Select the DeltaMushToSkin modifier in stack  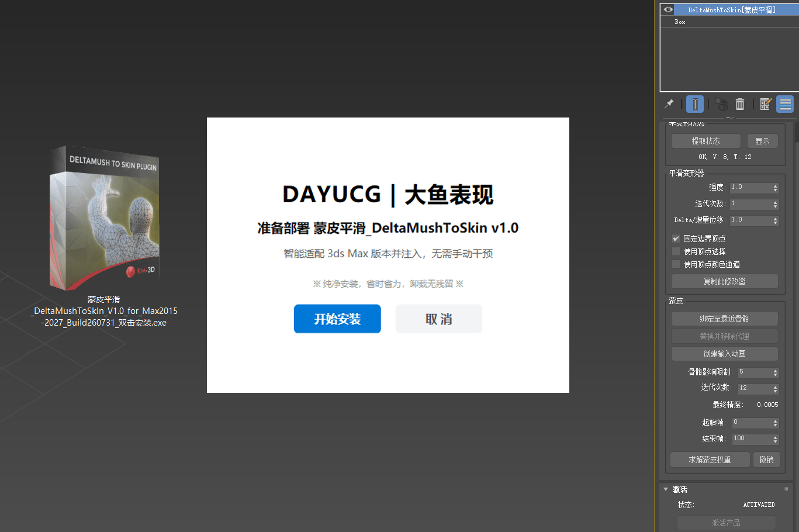coord(732,10)
